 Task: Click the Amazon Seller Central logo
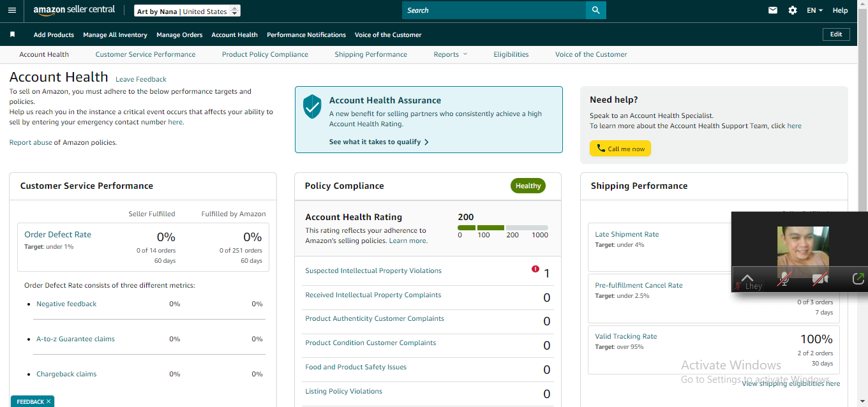point(74,10)
